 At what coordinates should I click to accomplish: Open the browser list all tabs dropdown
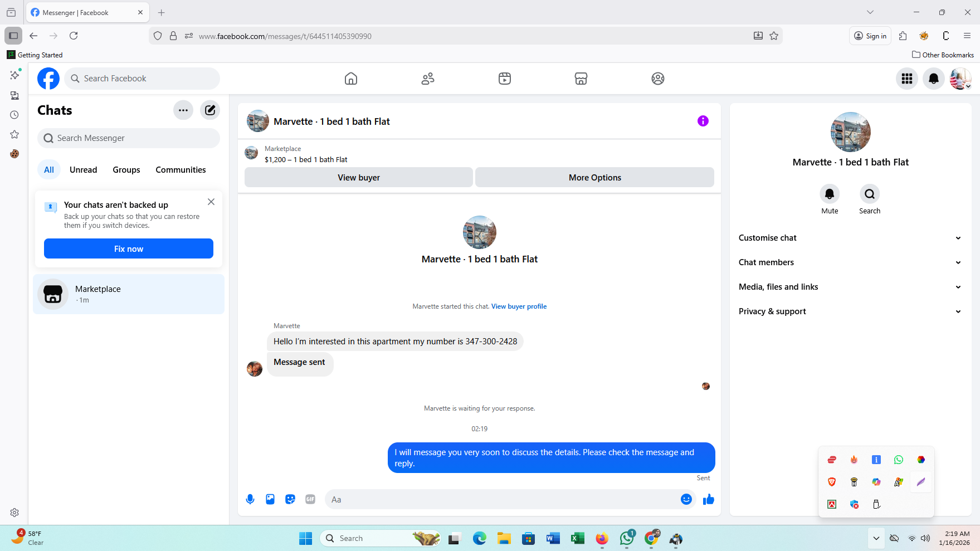tap(870, 12)
